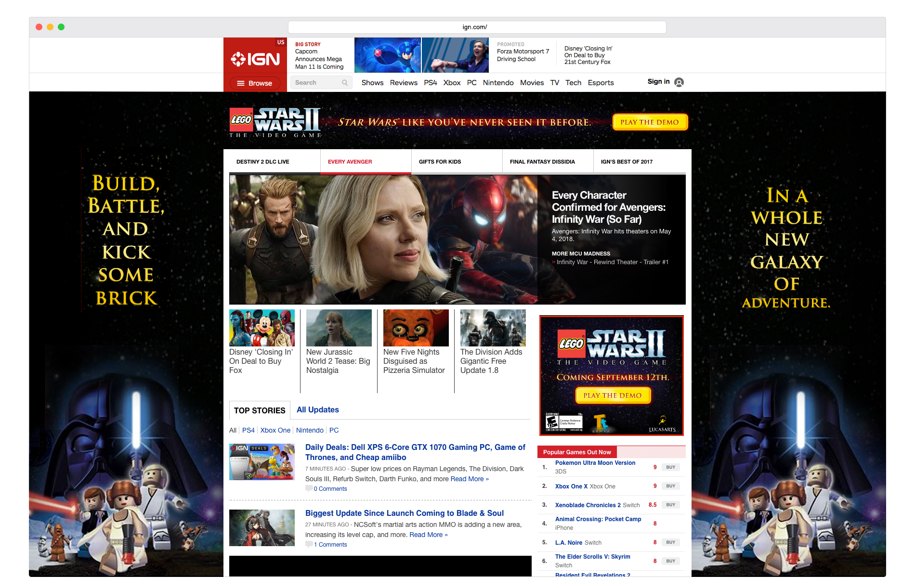Open the Shows nav item
The width and height of the screenshot is (915, 588).
coord(373,83)
